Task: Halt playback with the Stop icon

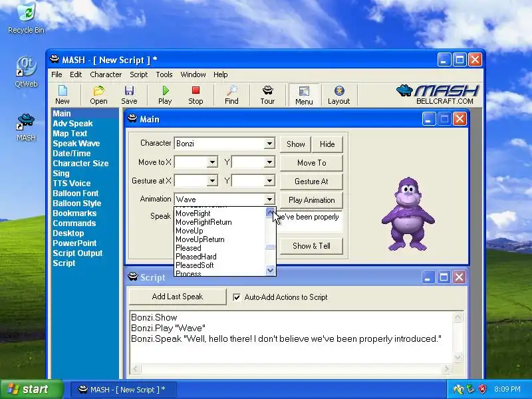Action: coord(196,95)
